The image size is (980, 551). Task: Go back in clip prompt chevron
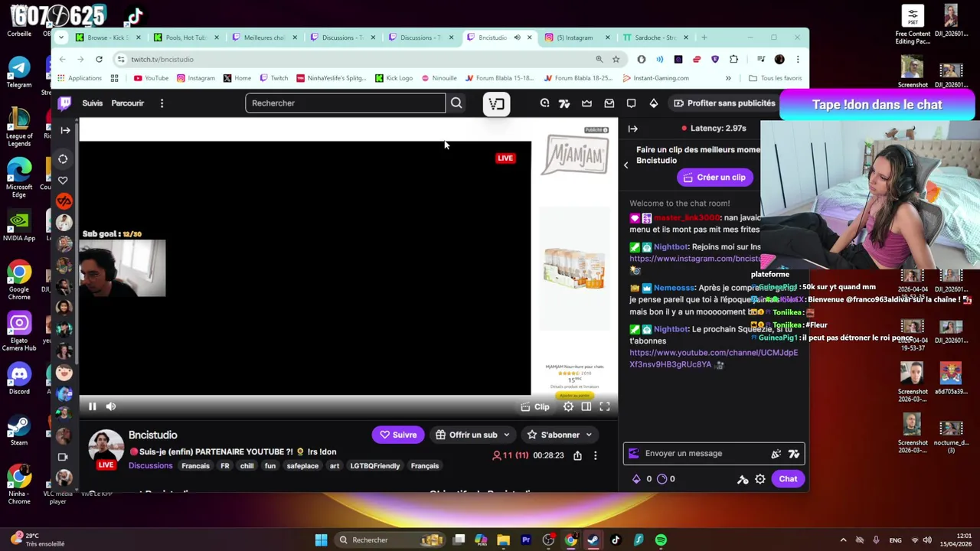tap(626, 165)
